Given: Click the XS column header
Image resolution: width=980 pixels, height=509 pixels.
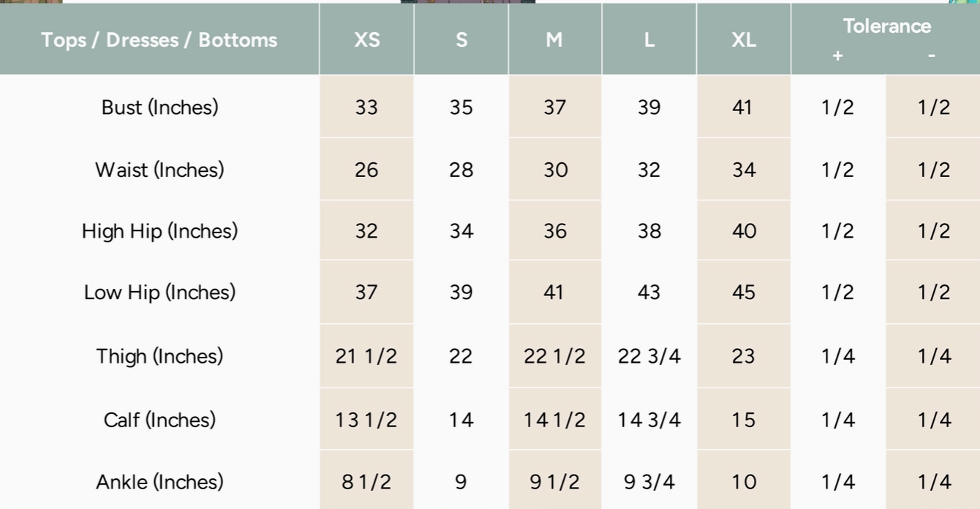Looking at the screenshot, I should coord(366,39).
